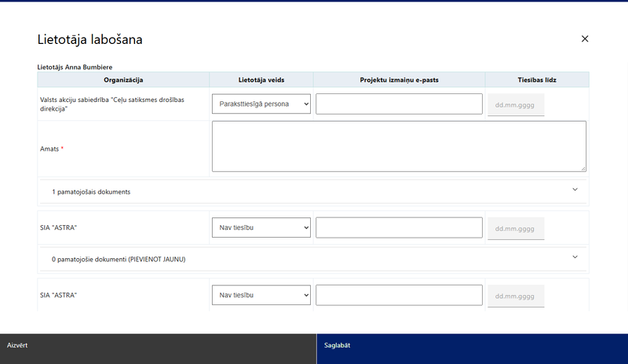The image size is (628, 364).
Task: Focus the Amats text area
Action: [399, 146]
